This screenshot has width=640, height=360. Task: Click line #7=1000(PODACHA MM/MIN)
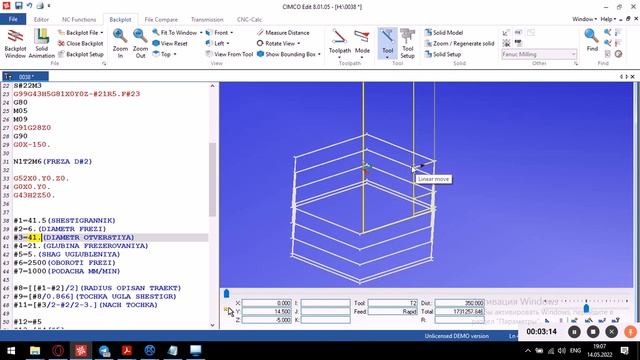point(67,271)
